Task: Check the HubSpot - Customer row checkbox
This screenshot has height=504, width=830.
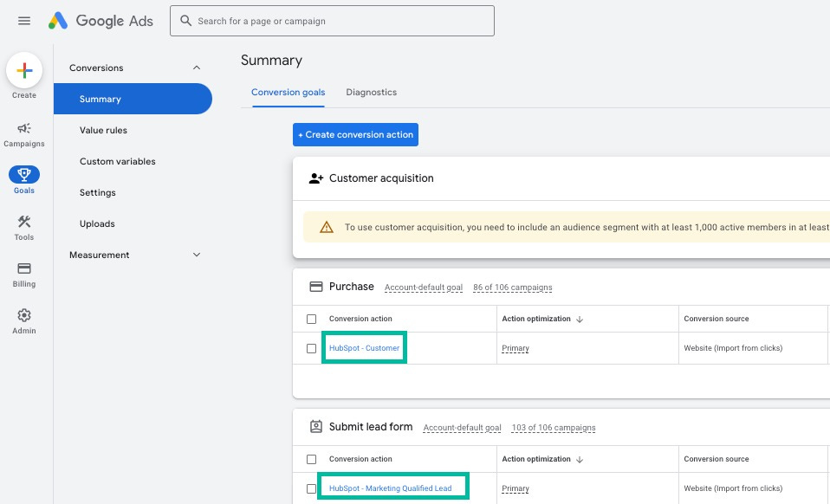Action: click(311, 348)
